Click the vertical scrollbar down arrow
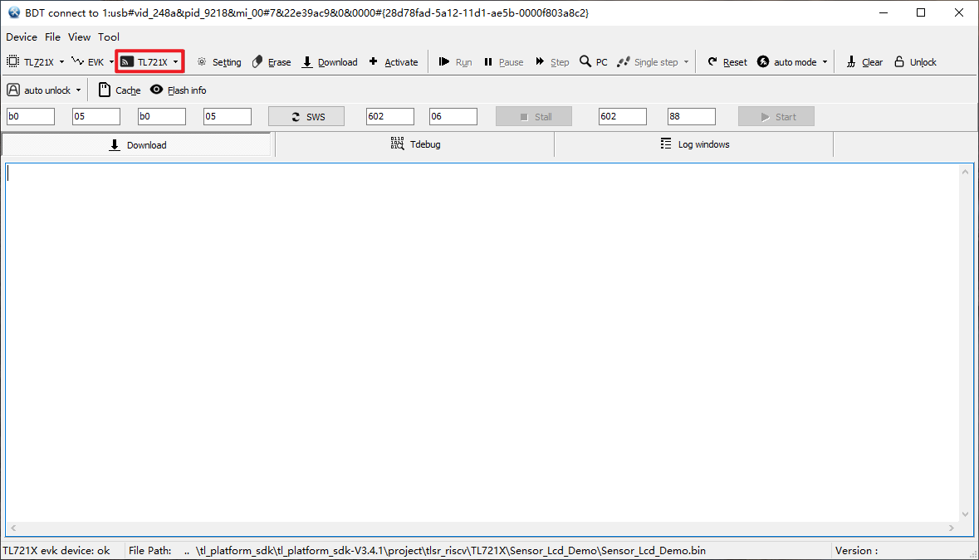 pyautogui.click(x=965, y=514)
